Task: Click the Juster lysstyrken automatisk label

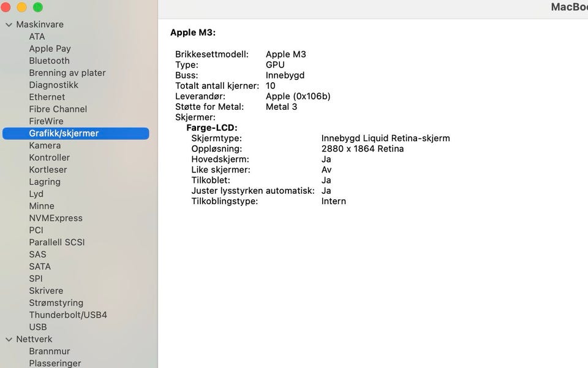Action: [253, 191]
